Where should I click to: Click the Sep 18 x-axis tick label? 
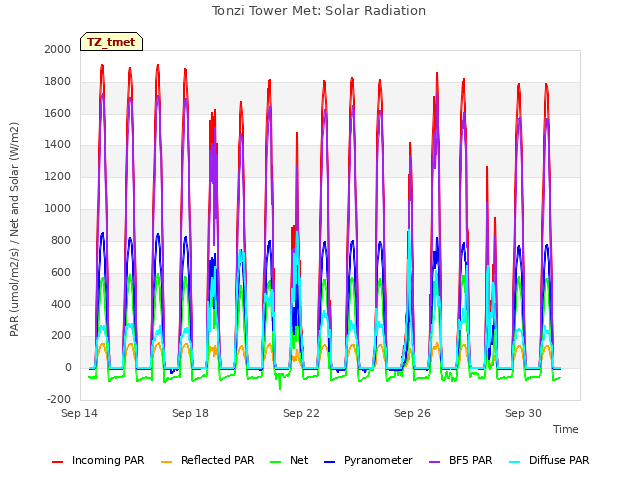190,413
